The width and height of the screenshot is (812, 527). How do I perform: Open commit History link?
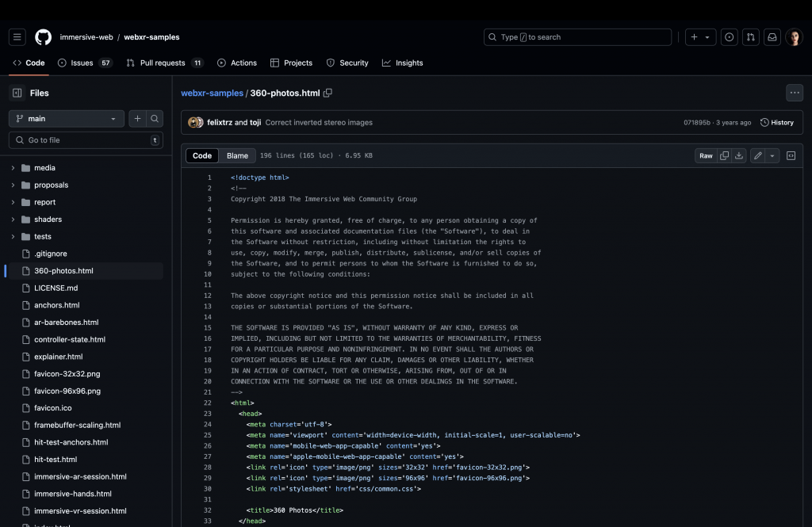776,123
